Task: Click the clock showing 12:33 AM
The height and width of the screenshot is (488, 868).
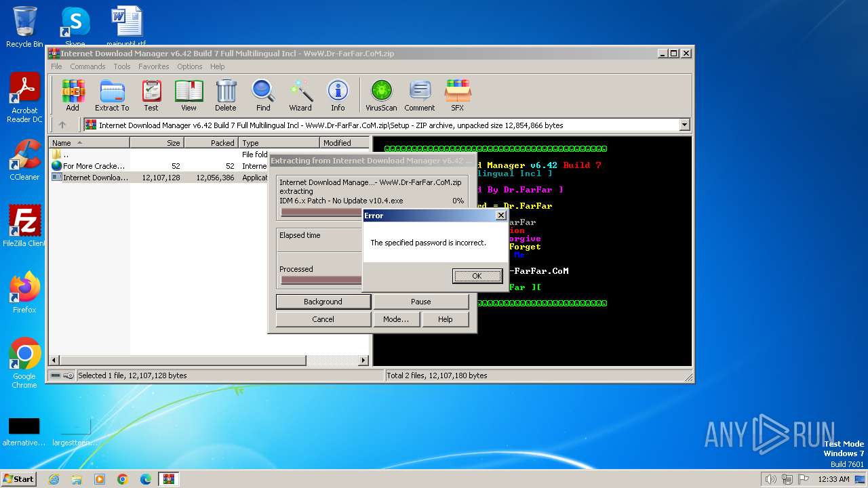Action: pyautogui.click(x=833, y=479)
